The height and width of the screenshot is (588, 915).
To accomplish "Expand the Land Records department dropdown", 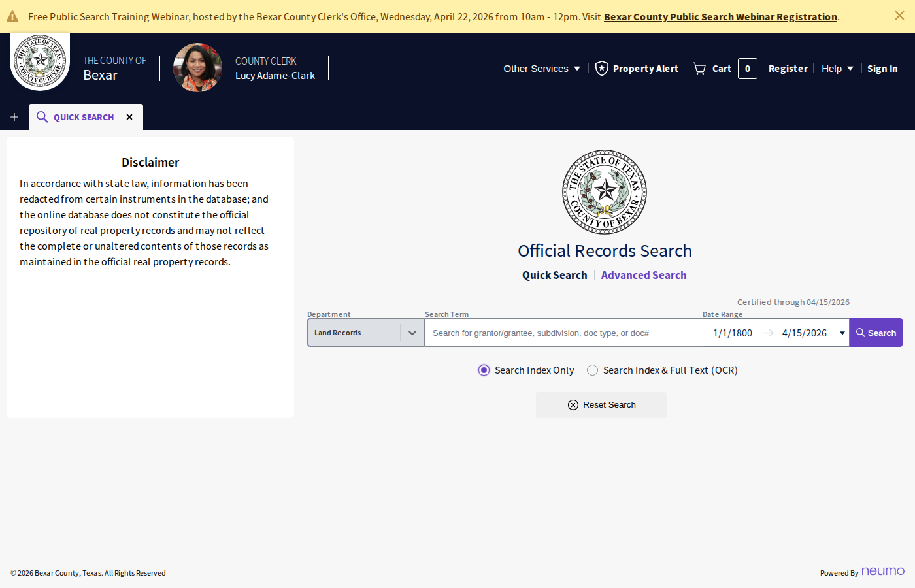I will point(412,332).
